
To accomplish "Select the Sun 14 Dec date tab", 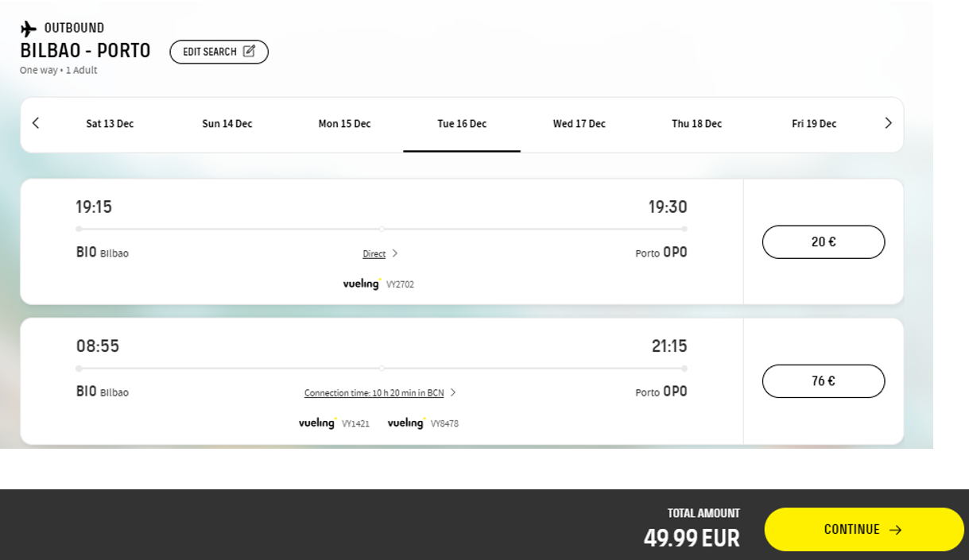I will tap(227, 124).
